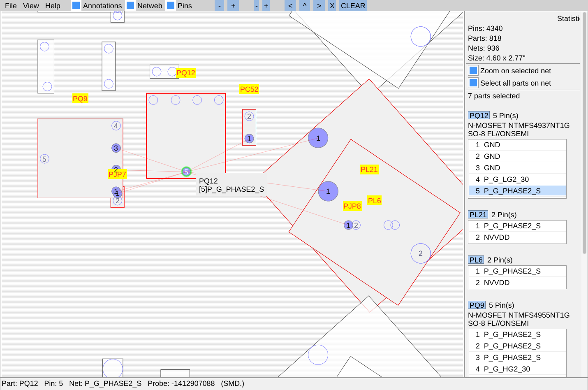Toggle Zoom on selected net option
The width and height of the screenshot is (588, 390).
473,70
